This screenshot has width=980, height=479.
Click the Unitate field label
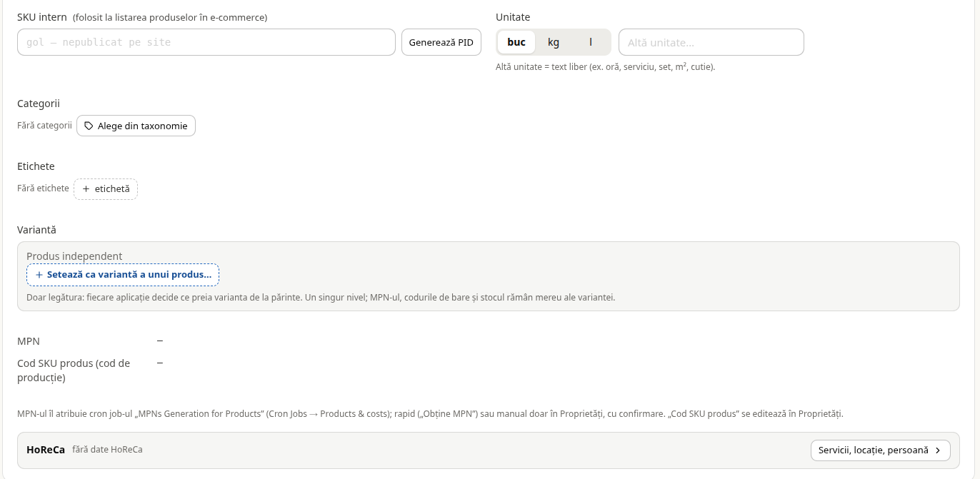(513, 17)
